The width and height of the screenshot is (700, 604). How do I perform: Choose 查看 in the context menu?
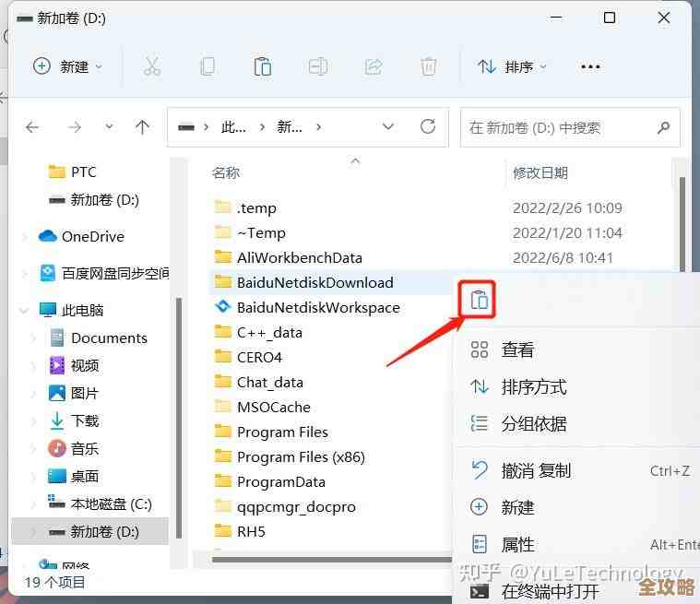click(x=576, y=349)
